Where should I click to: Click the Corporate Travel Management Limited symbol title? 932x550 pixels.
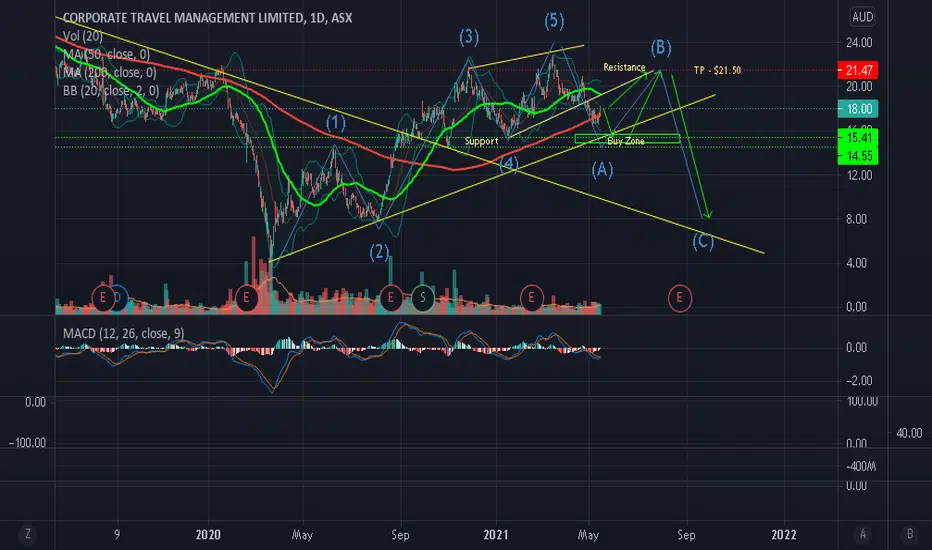tap(207, 18)
